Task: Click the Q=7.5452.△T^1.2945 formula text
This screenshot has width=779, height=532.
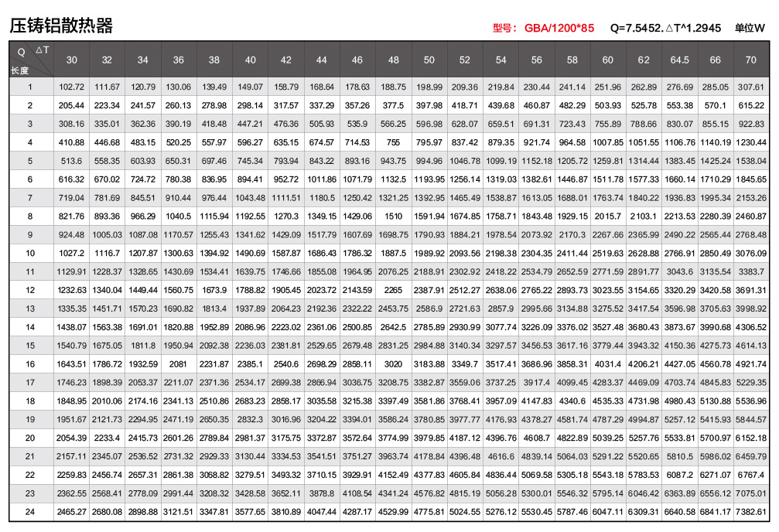Action: point(665,28)
